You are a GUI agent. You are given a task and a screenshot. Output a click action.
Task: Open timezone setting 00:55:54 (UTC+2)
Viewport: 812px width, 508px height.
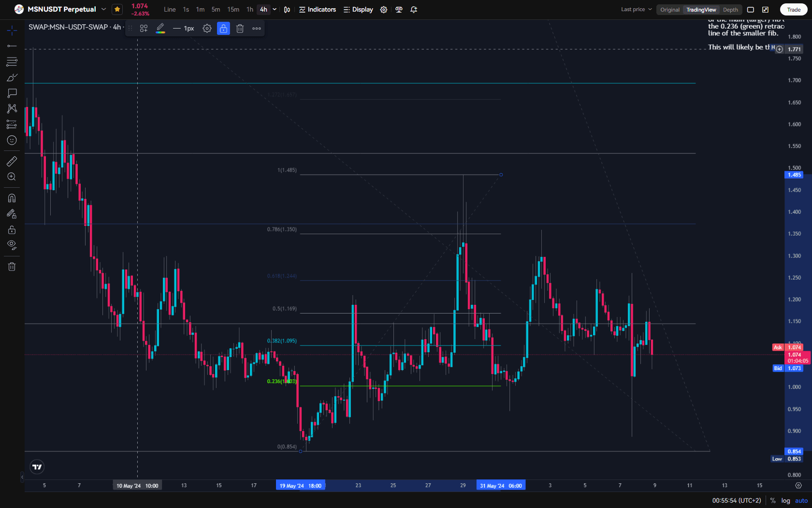point(737,501)
